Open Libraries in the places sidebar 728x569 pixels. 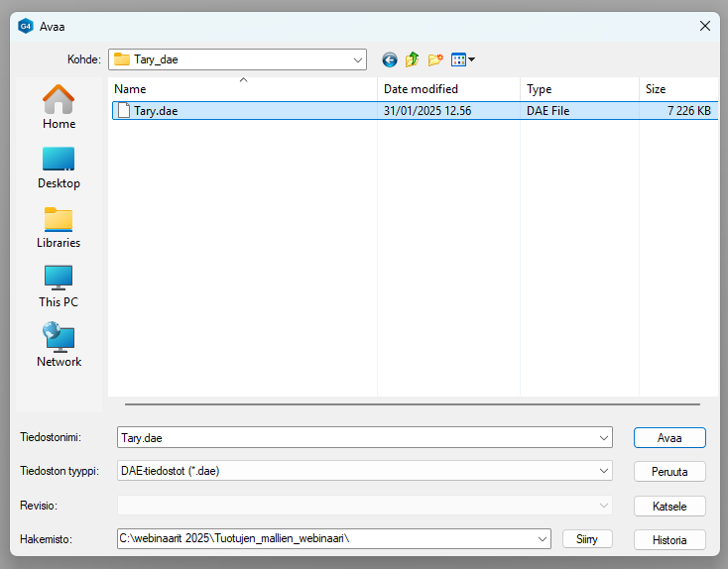click(59, 226)
